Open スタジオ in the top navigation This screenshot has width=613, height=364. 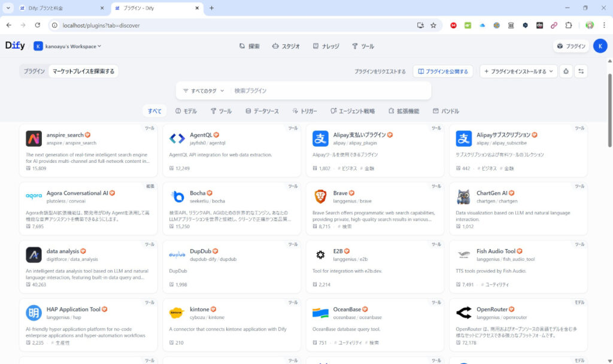286,46
